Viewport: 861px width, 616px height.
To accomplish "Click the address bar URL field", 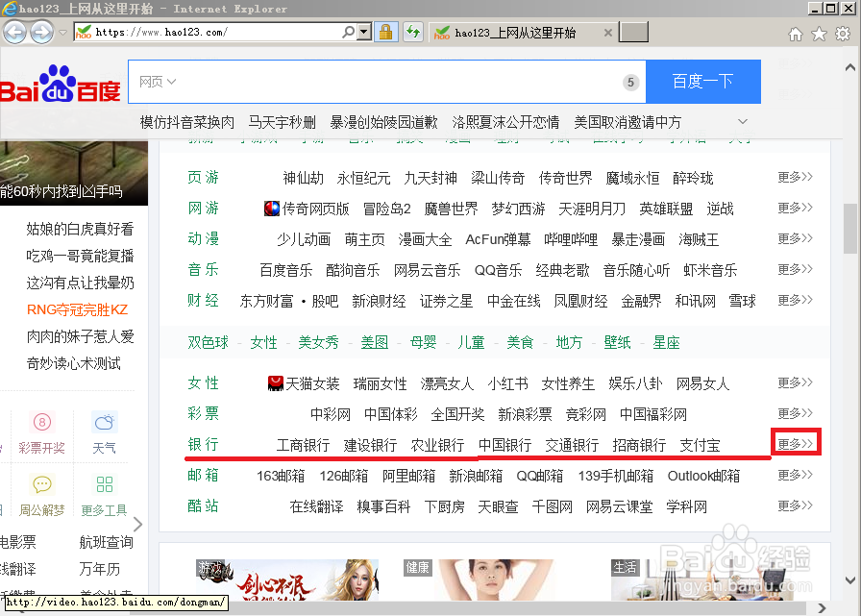I will (x=216, y=33).
